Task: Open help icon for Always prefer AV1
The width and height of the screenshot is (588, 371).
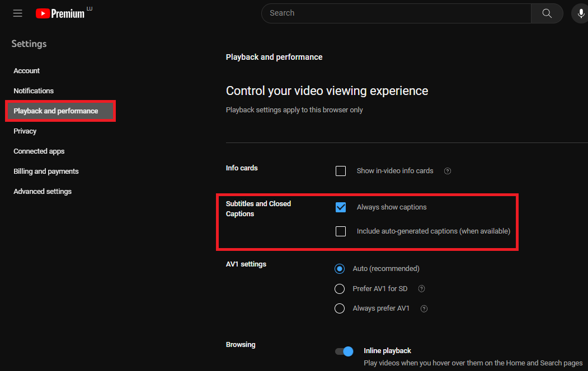Action: [424, 308]
